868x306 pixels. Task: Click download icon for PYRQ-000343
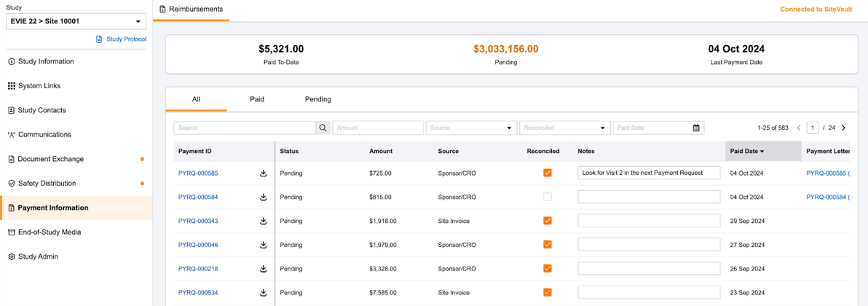coord(264,221)
